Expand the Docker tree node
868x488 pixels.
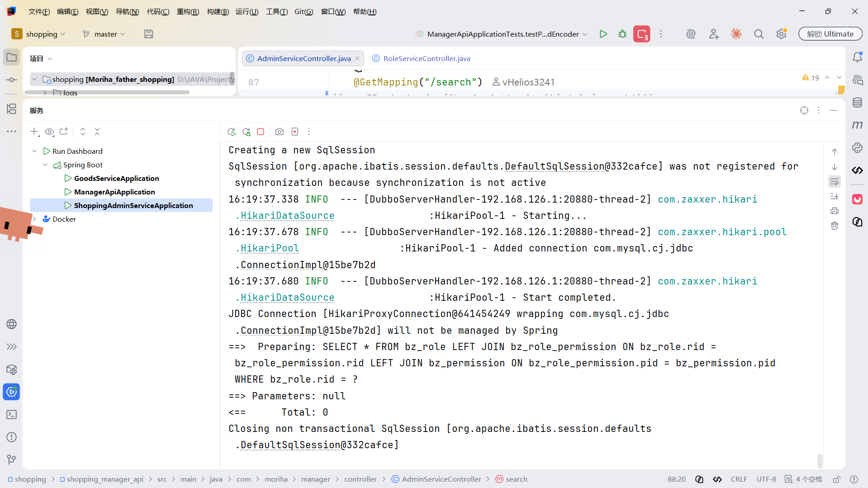pos(34,219)
